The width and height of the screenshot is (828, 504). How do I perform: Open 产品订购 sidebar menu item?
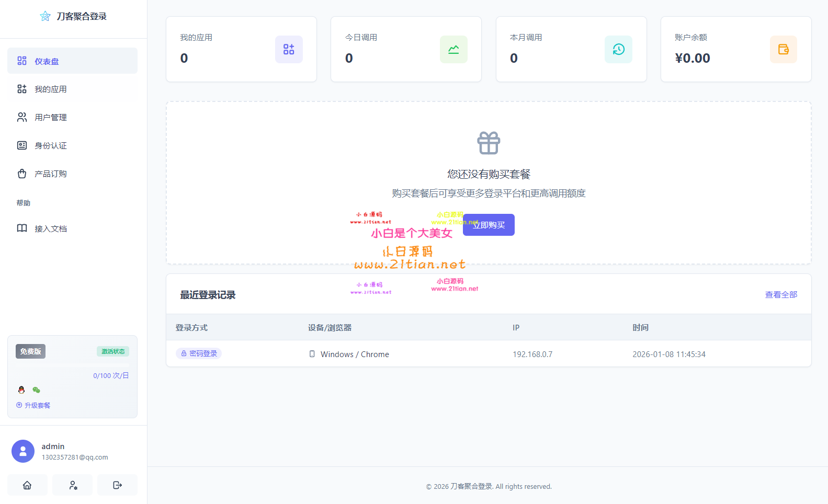coord(72,174)
